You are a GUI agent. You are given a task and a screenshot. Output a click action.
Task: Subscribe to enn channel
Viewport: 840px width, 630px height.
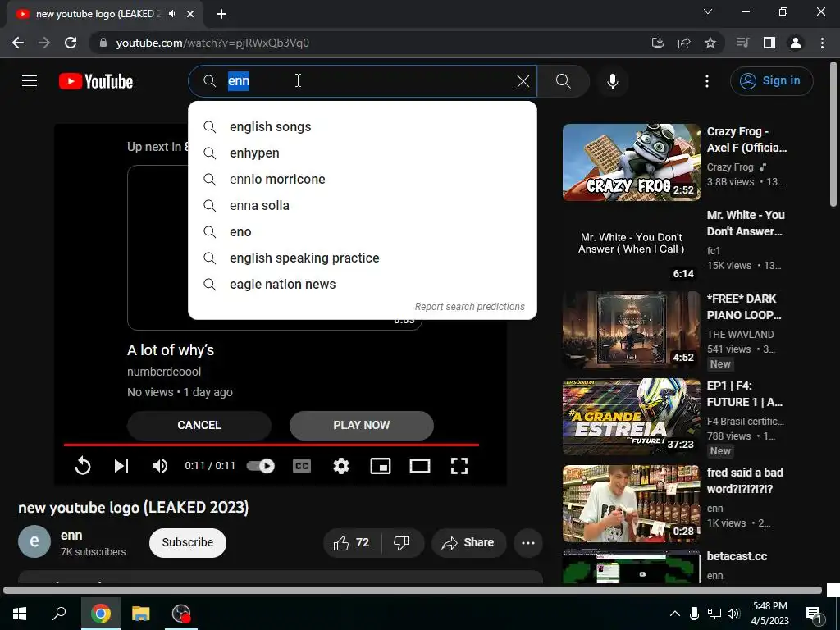[188, 543]
